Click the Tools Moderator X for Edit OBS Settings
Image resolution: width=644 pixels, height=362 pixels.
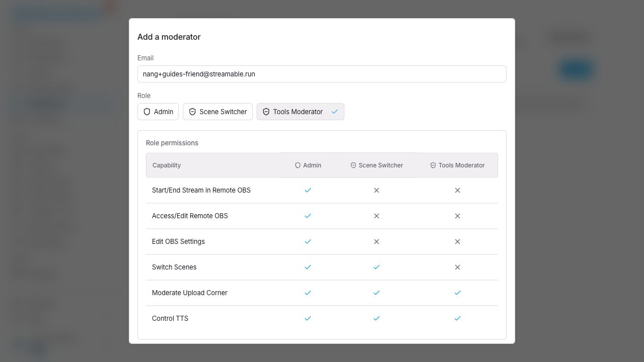(x=457, y=242)
